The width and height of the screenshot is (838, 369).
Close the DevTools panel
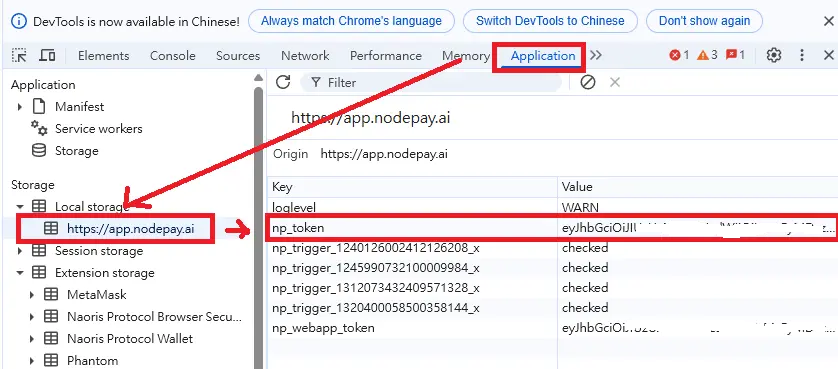coord(829,55)
